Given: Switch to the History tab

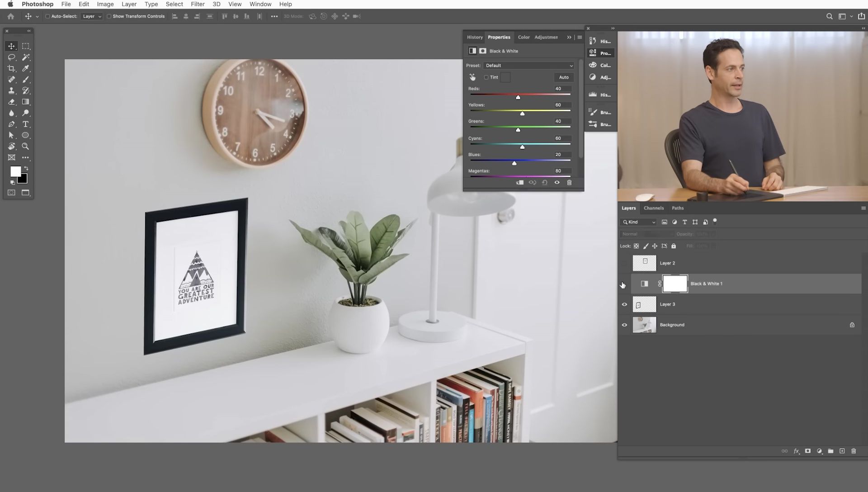Looking at the screenshot, I should click(475, 37).
